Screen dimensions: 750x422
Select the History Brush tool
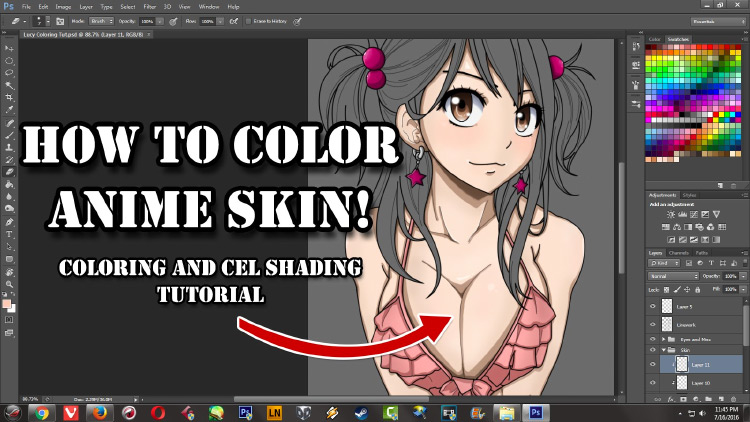9,160
